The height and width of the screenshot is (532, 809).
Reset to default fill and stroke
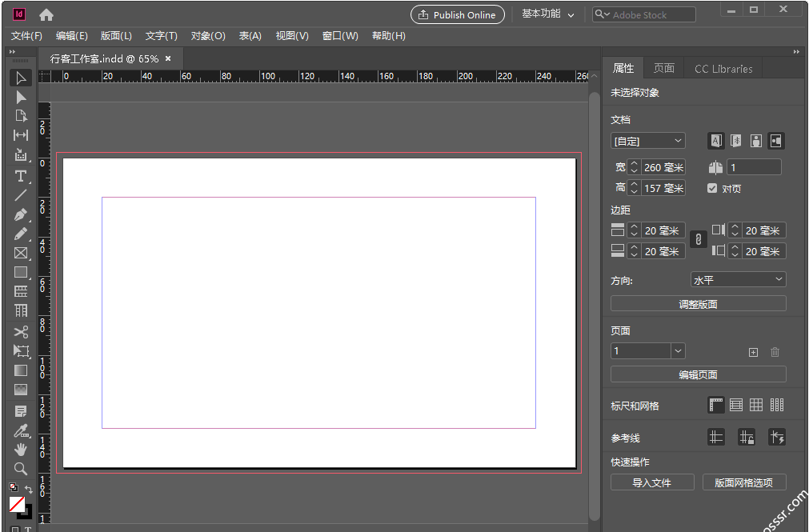[x=14, y=487]
